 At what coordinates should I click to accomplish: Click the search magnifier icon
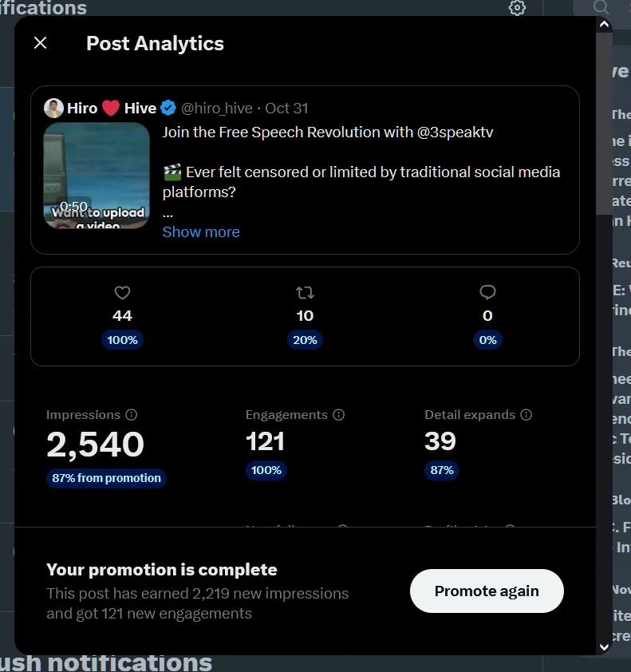[x=601, y=8]
